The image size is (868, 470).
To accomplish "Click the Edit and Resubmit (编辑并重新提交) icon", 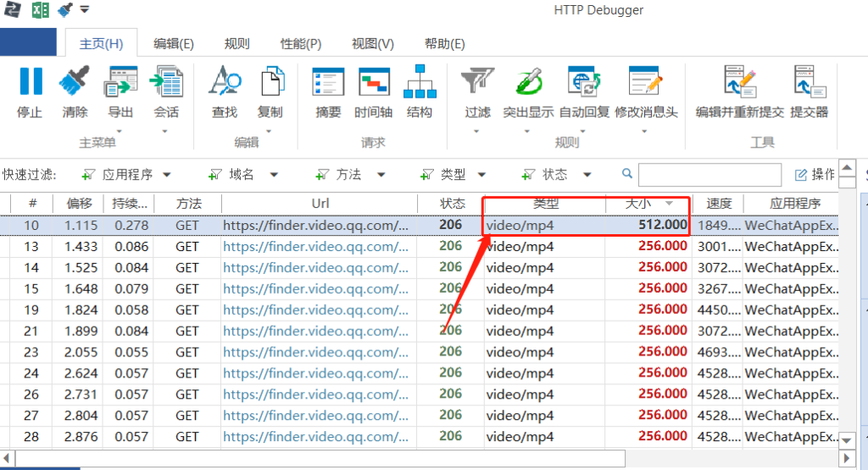I will (x=740, y=81).
